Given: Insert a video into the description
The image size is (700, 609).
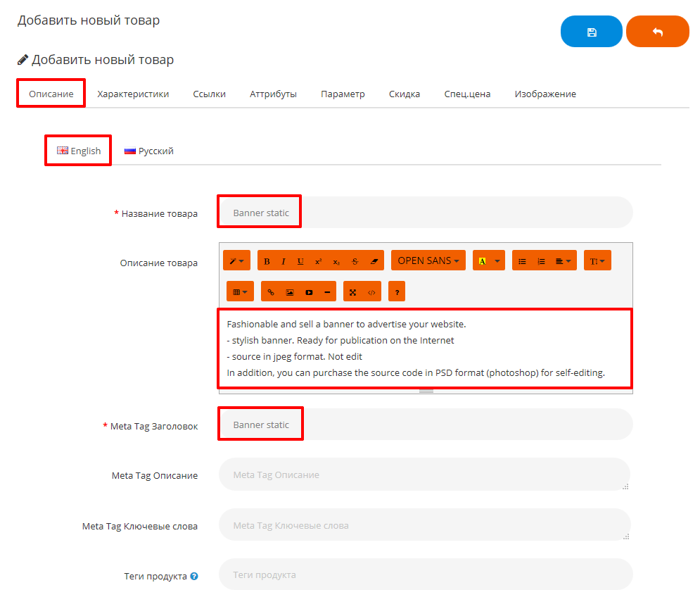Looking at the screenshot, I should 308,291.
